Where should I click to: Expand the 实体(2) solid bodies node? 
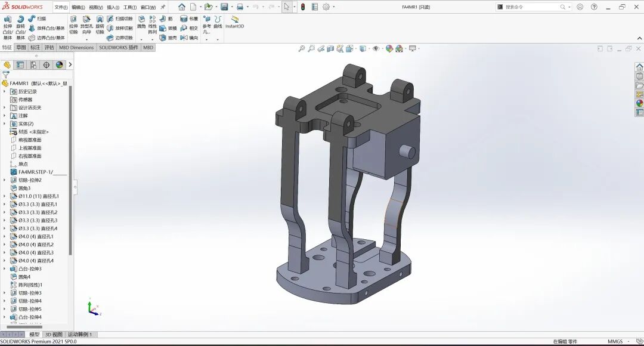[5, 123]
